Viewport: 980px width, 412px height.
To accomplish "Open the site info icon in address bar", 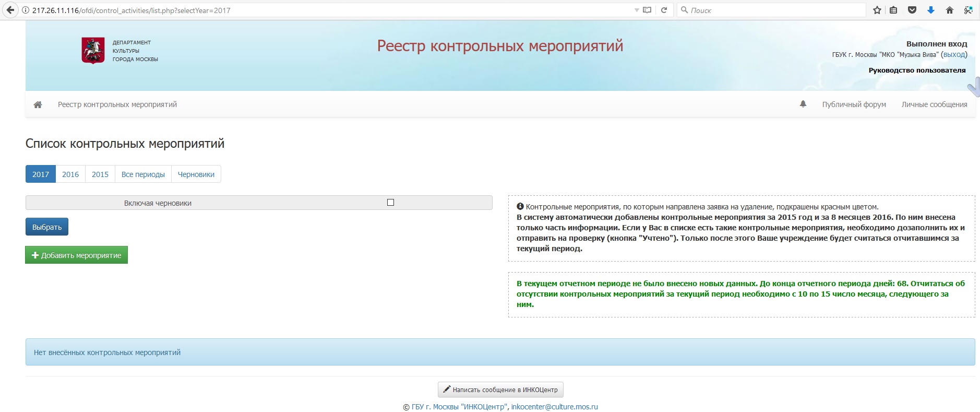I will [x=25, y=10].
